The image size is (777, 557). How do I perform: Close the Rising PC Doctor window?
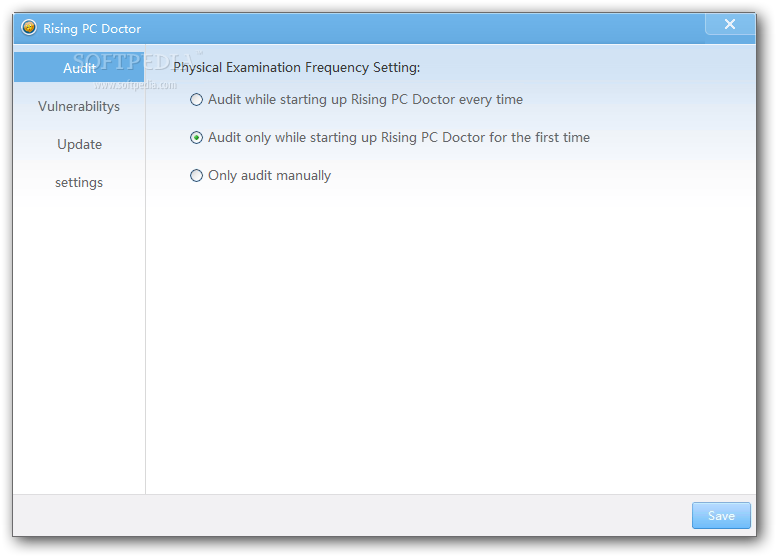click(x=730, y=24)
